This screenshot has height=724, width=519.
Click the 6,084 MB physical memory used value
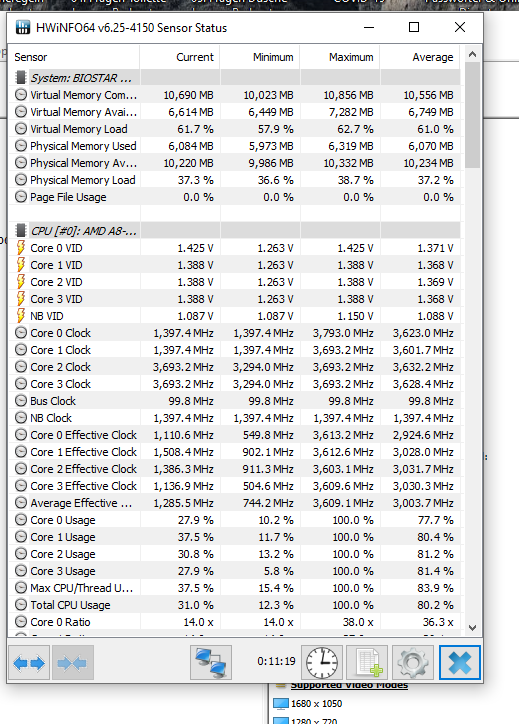191,146
